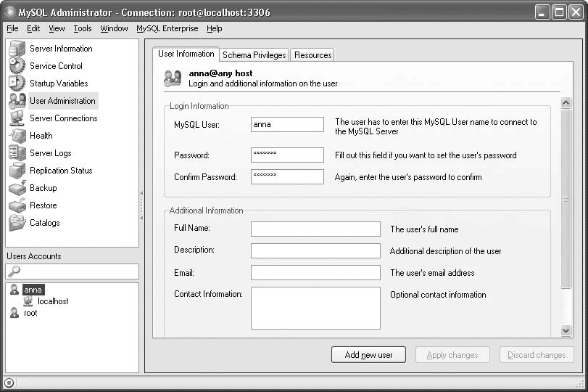The height and width of the screenshot is (392, 588).
Task: Click the scroll-down arrow in user form
Action: click(566, 330)
